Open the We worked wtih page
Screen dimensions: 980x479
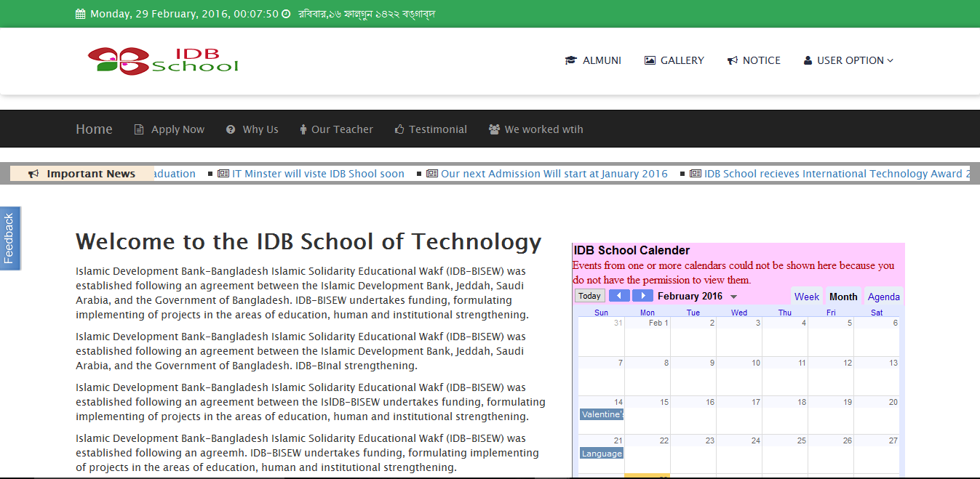(x=535, y=129)
